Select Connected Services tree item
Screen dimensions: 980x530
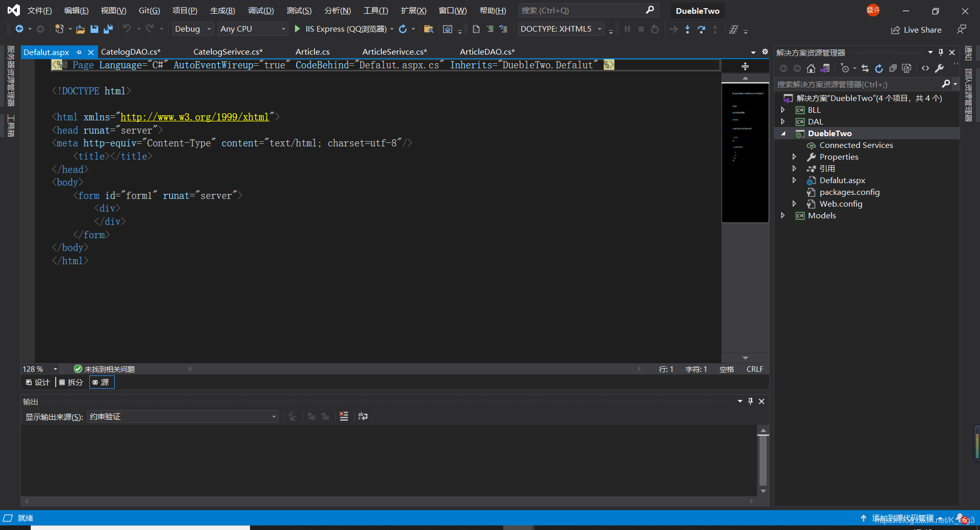click(x=856, y=145)
